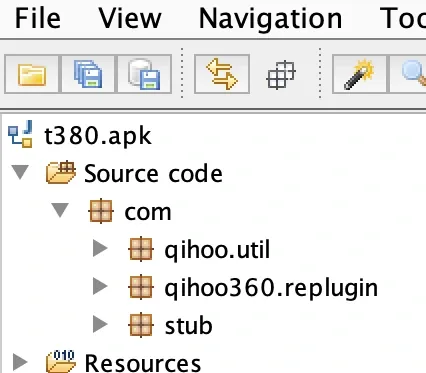The height and width of the screenshot is (373, 426).
Task: Select the qihoo.util label
Action: (x=217, y=250)
